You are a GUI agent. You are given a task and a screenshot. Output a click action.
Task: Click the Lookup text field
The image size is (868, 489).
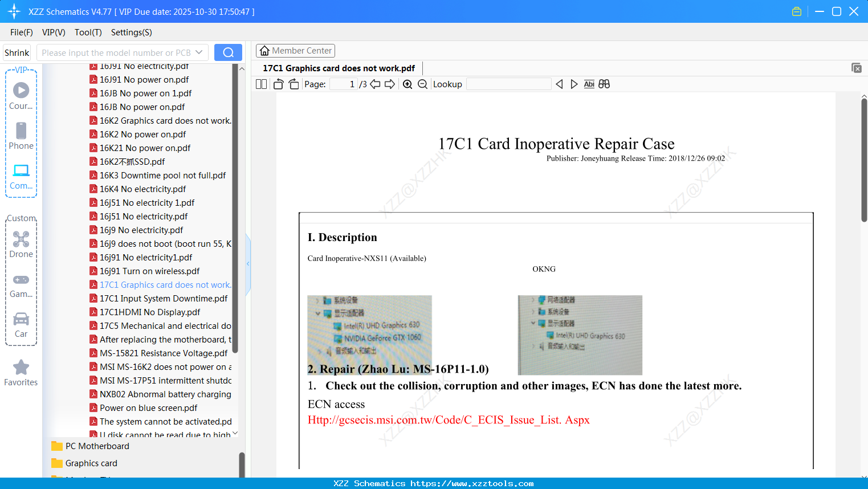509,84
